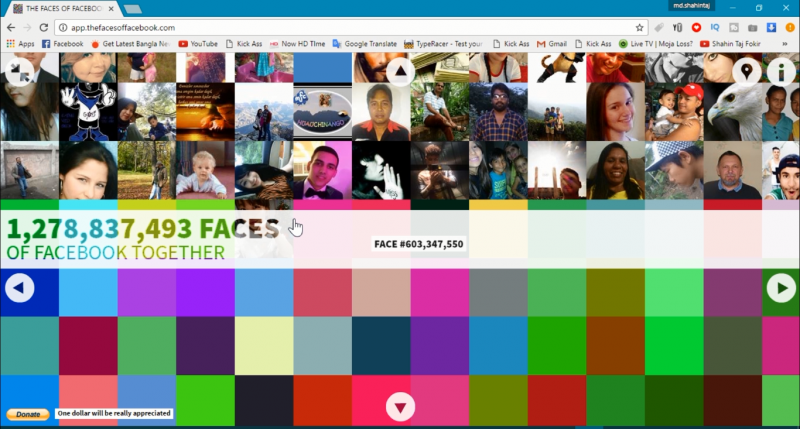Select the Huauchinango oval logo picture
The height and width of the screenshot is (429, 800).
[x=322, y=112]
